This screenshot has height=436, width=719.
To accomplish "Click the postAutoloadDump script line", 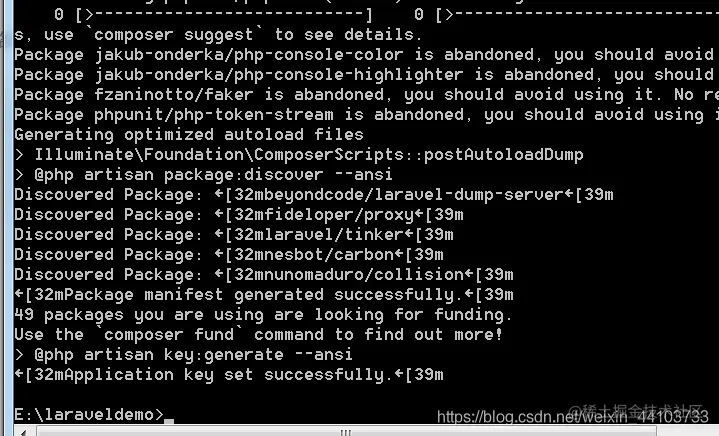I will 299,155.
